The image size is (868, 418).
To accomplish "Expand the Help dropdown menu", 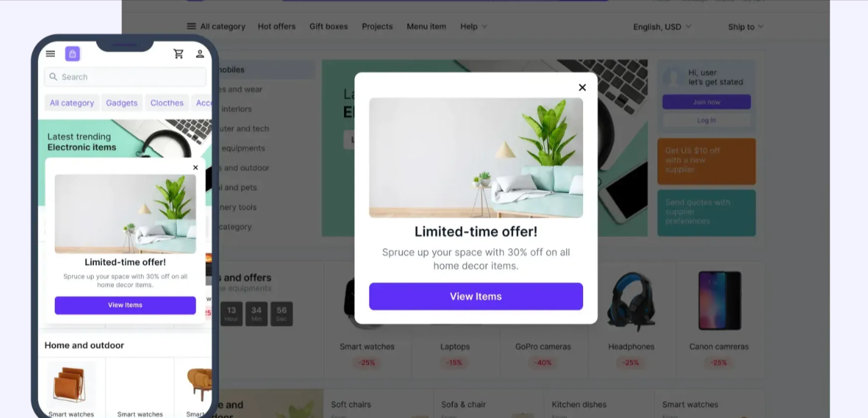I will point(474,26).
